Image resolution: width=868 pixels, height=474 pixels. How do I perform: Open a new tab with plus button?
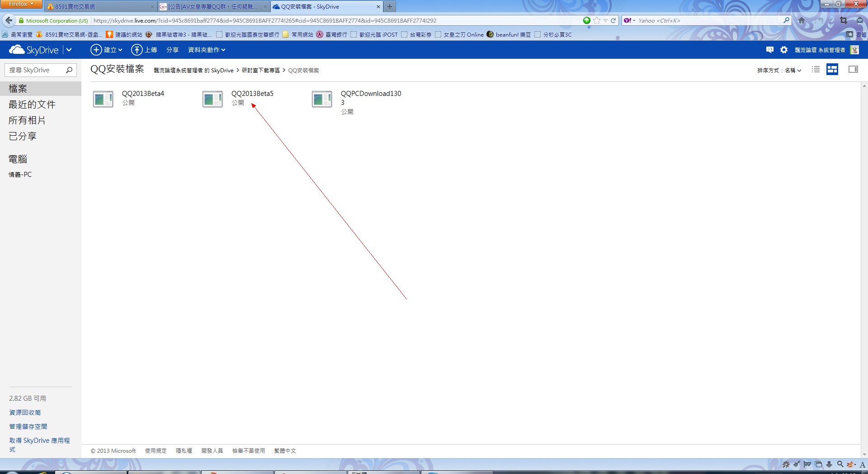click(x=390, y=7)
